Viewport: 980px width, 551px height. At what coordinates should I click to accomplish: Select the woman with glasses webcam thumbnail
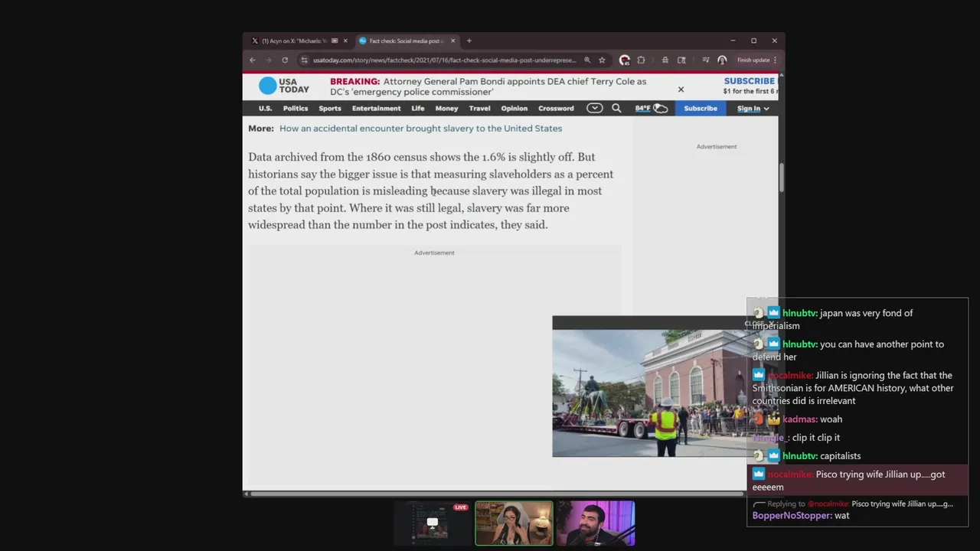pos(514,524)
